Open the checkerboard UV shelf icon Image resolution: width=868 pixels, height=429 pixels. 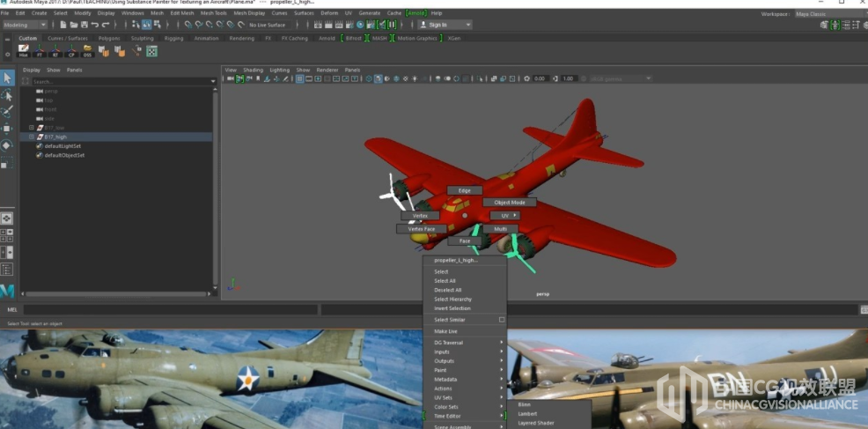click(151, 51)
